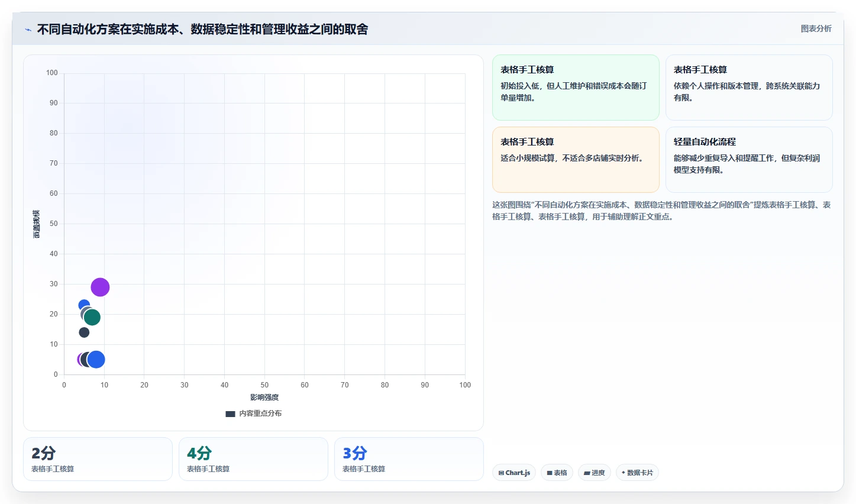Click the 50 tick on the horizontal axis
The width and height of the screenshot is (856, 504).
point(264,385)
